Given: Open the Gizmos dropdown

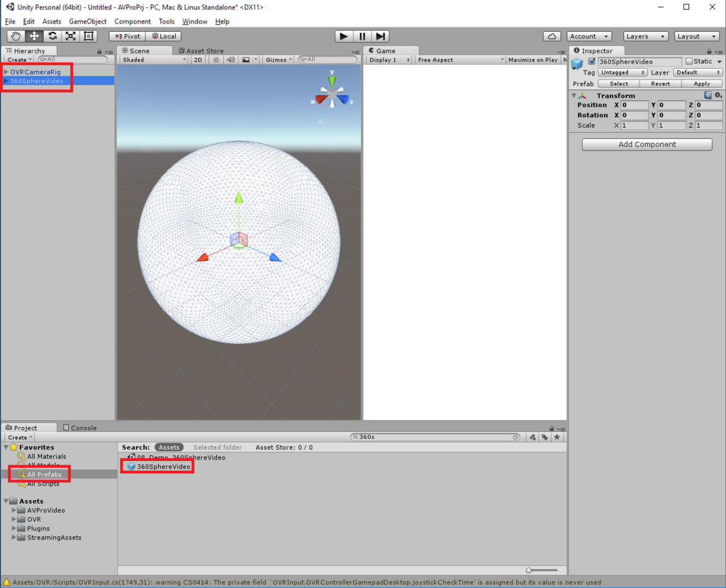Looking at the screenshot, I should tap(278, 60).
